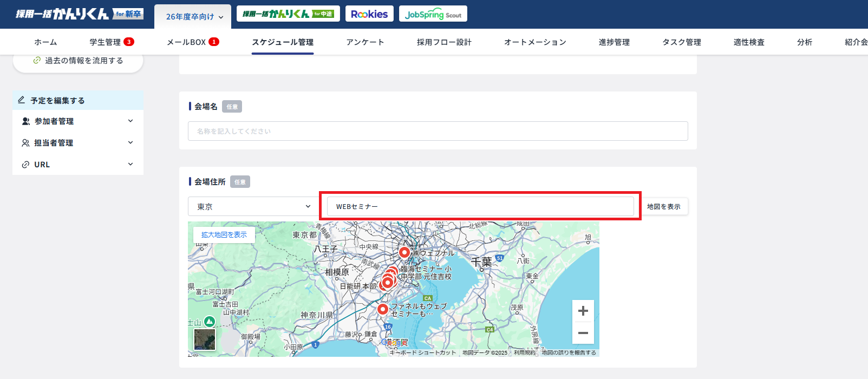Click the Mt. Fuji green marker on map
Screen dimensions: 868x379
209,322
